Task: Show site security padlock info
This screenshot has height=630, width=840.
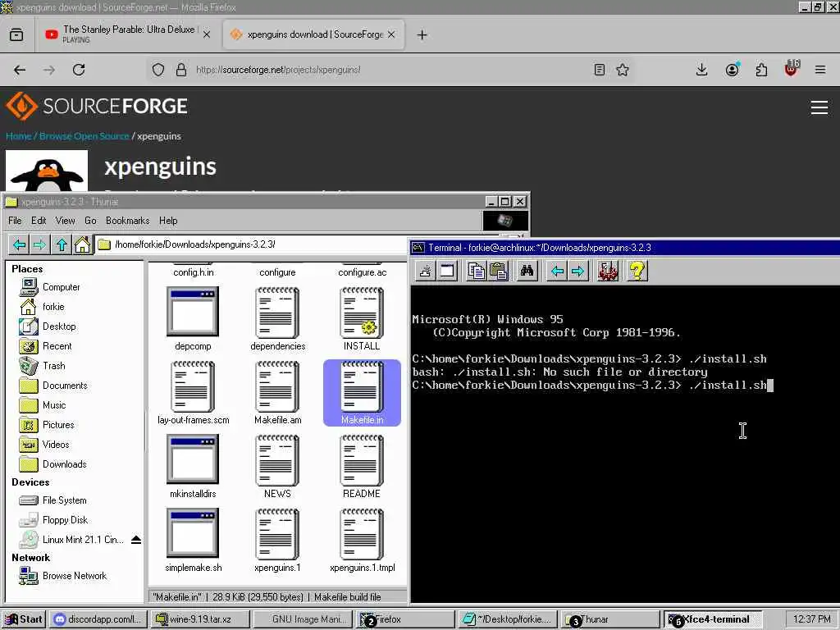Action: point(181,70)
